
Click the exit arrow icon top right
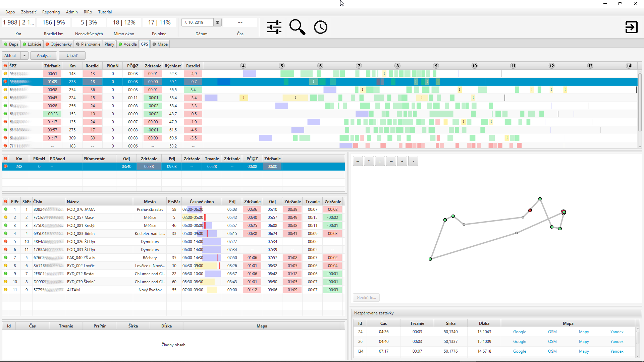click(x=632, y=27)
